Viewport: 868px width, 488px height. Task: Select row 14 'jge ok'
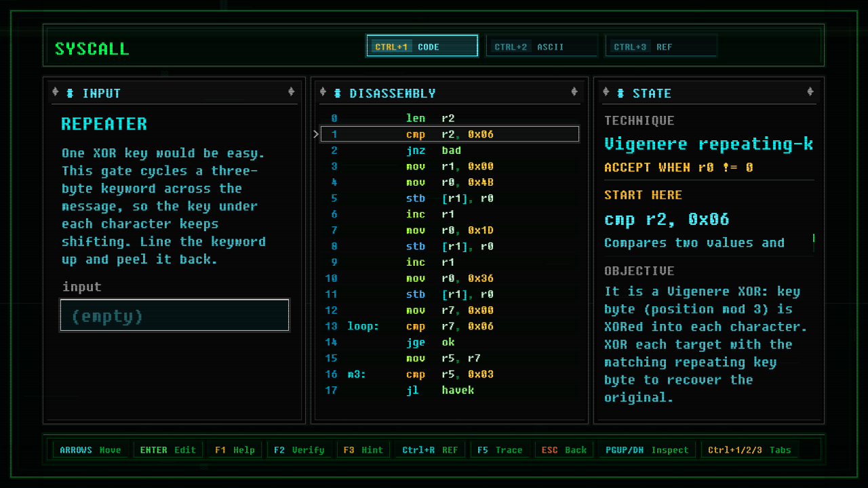coord(450,342)
